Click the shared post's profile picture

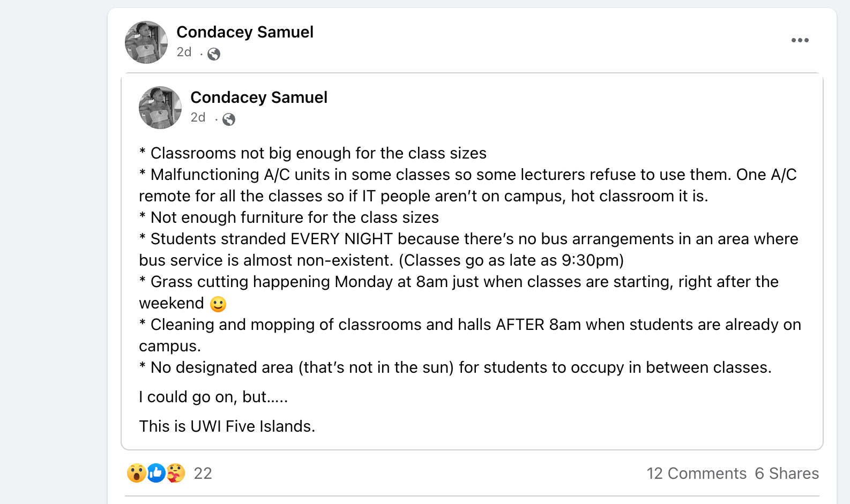point(160,108)
